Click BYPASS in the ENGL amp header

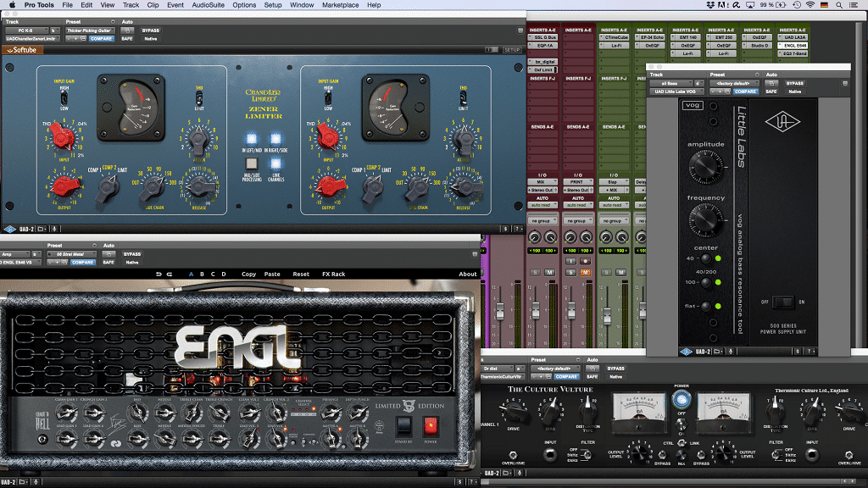click(131, 254)
